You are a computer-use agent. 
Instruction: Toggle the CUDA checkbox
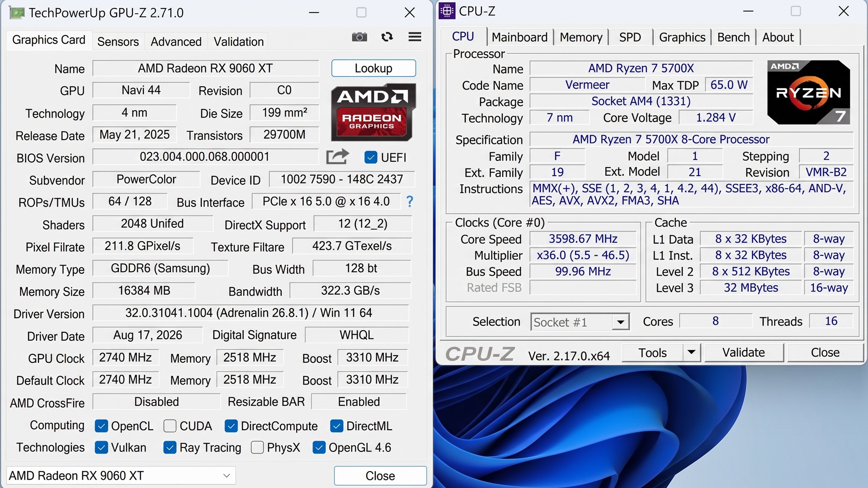[170, 426]
